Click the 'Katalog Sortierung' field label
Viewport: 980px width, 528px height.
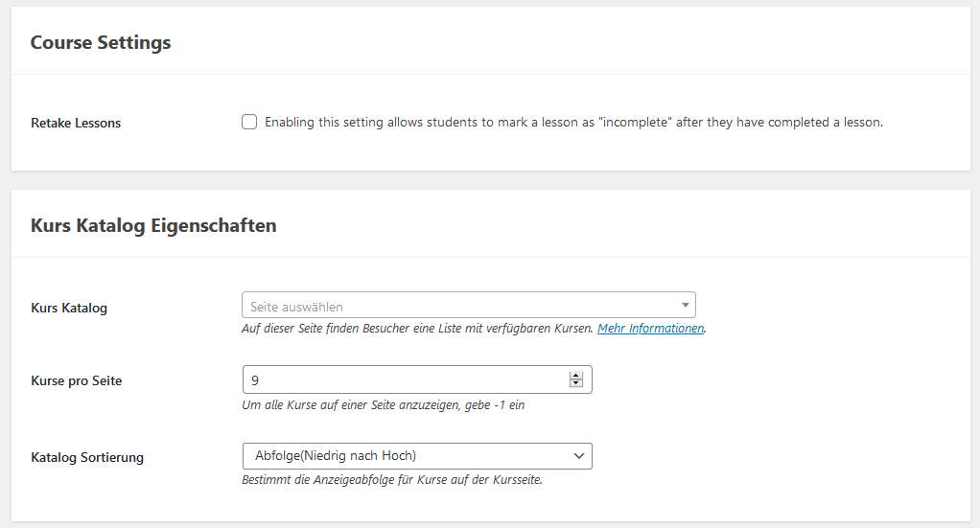(x=87, y=457)
